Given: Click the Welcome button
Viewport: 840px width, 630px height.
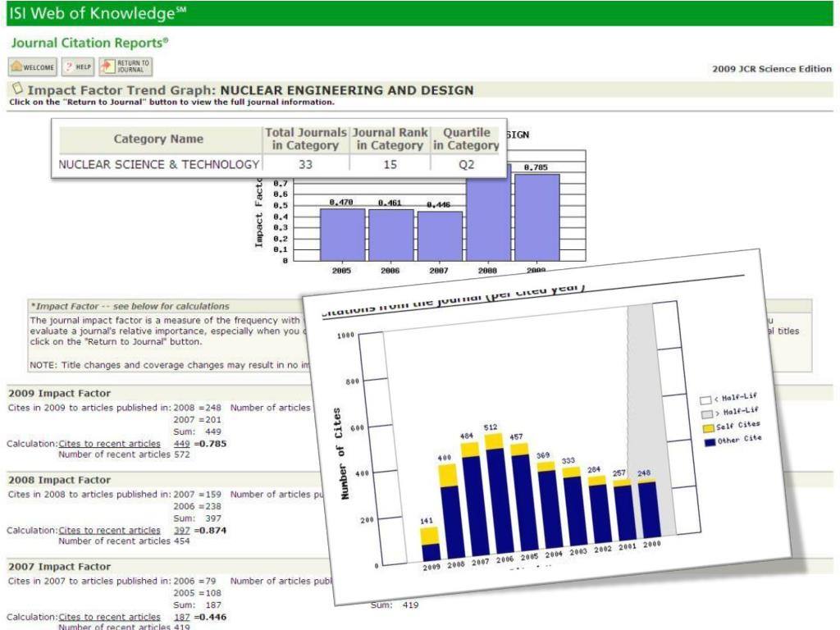Looking at the screenshot, I should (x=32, y=67).
